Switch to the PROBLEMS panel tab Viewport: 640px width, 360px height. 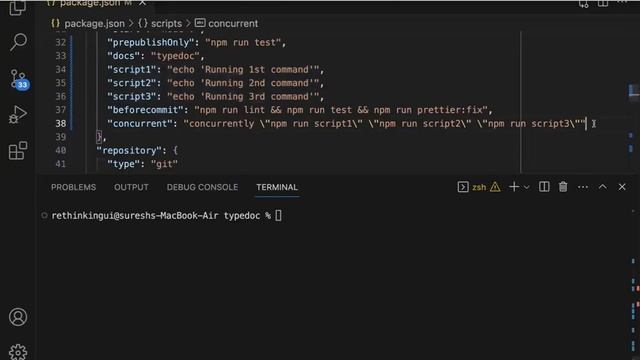click(73, 187)
